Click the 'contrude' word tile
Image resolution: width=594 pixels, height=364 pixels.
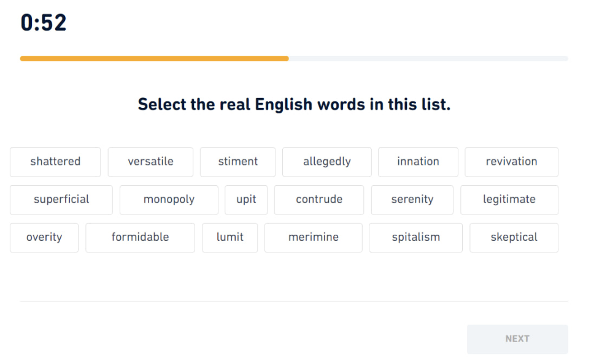[x=319, y=200]
